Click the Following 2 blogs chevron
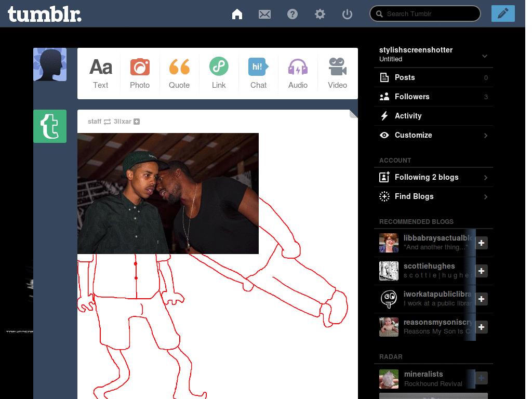This screenshot has height=399, width=532. 486,178
